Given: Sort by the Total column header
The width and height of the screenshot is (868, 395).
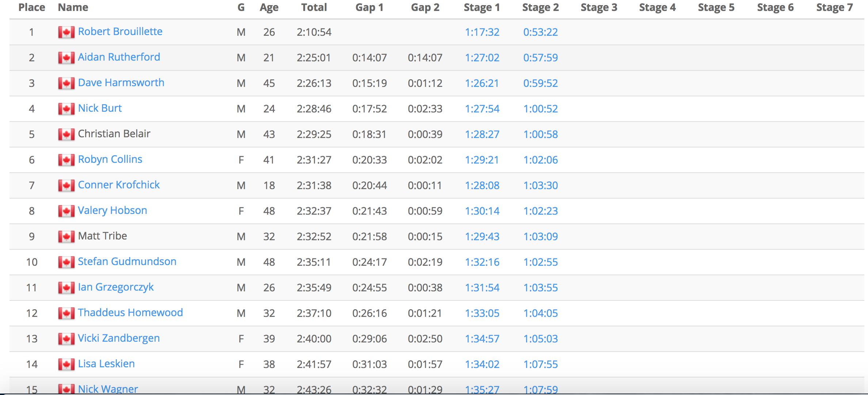Looking at the screenshot, I should (314, 7).
